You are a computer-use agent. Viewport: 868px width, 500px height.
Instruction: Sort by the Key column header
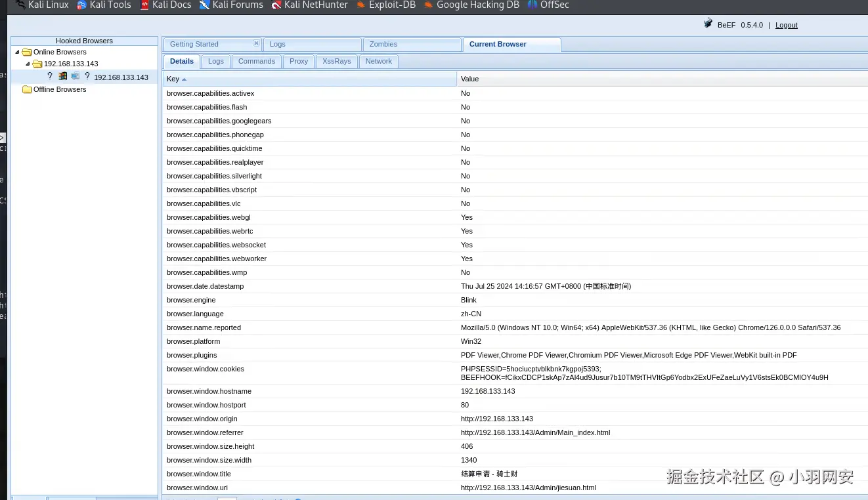click(310, 79)
